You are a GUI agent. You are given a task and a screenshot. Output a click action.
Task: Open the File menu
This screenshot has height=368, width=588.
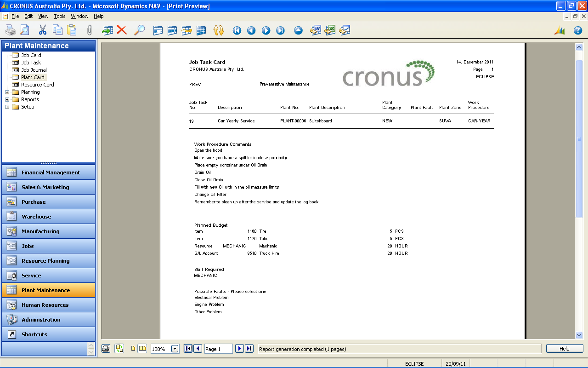[x=15, y=16]
